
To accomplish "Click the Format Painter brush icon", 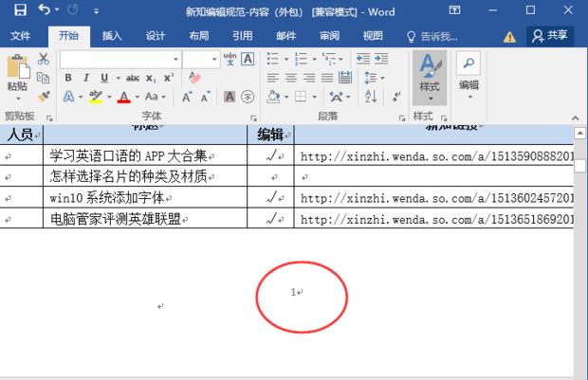I will 44,96.
